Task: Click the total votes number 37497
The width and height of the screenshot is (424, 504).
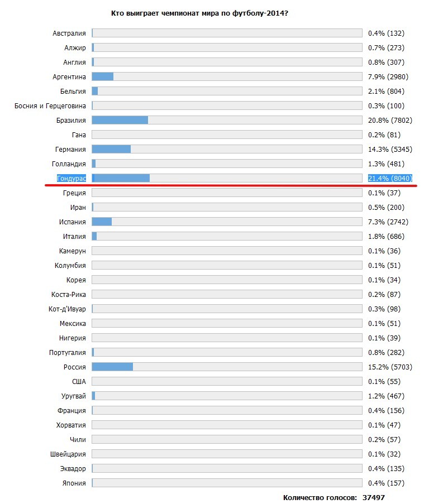Action: (374, 497)
